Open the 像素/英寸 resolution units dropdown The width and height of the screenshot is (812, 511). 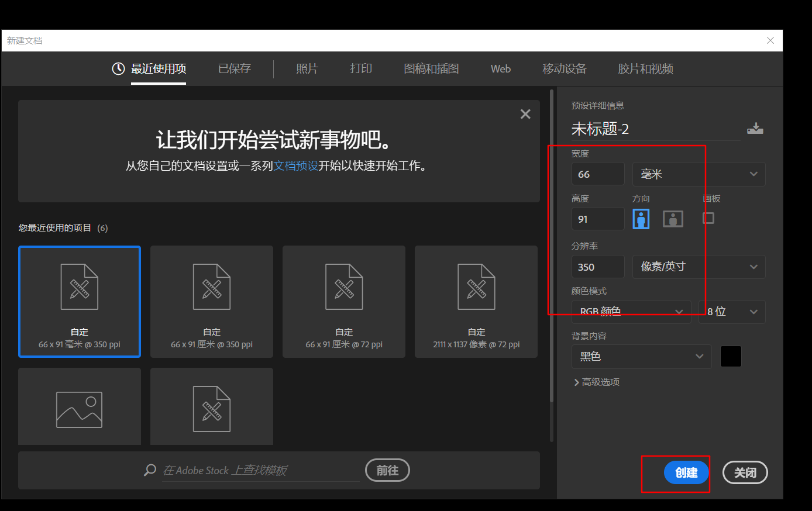point(699,267)
